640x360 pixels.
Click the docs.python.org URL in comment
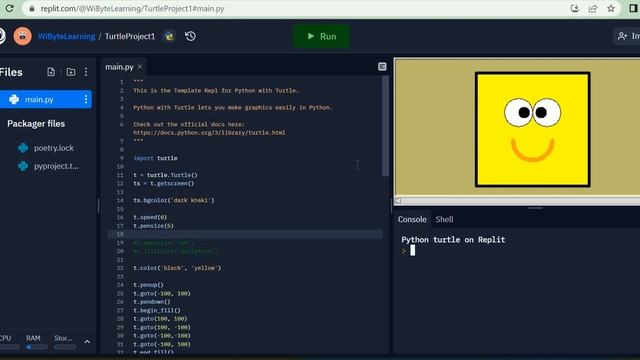[209, 133]
